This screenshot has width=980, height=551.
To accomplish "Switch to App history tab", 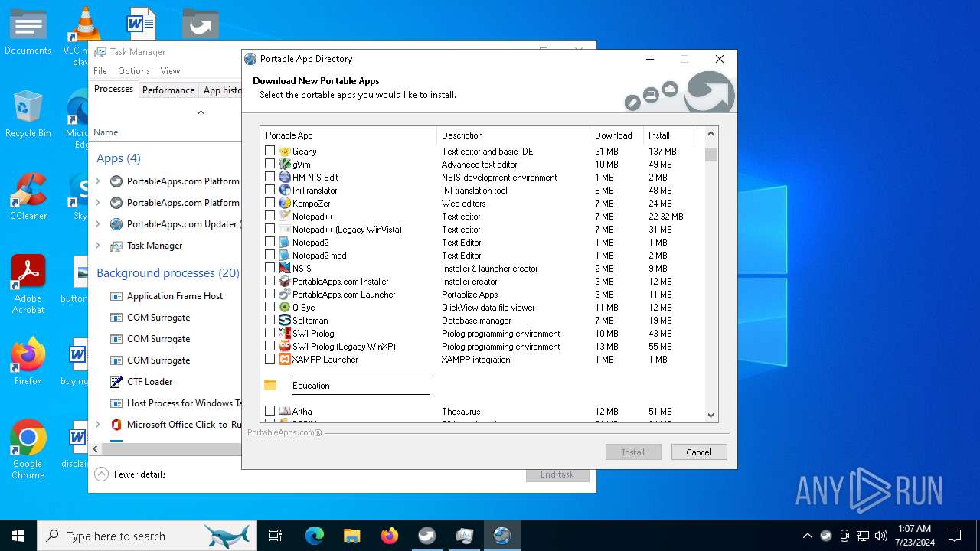I will tap(222, 90).
